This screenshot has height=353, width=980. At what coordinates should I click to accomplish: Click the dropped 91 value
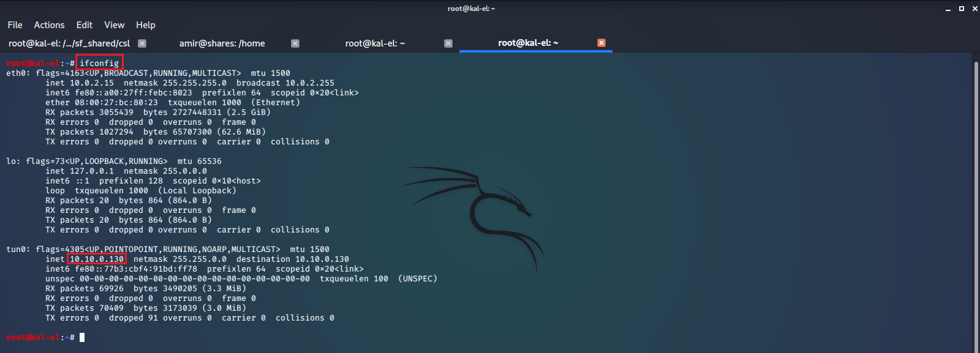click(153, 318)
